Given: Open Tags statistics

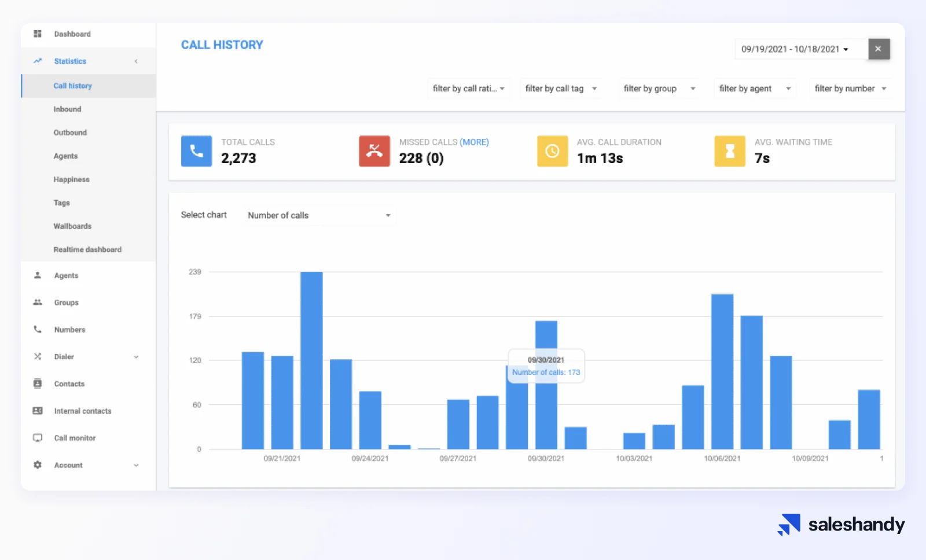Looking at the screenshot, I should pyautogui.click(x=61, y=203).
